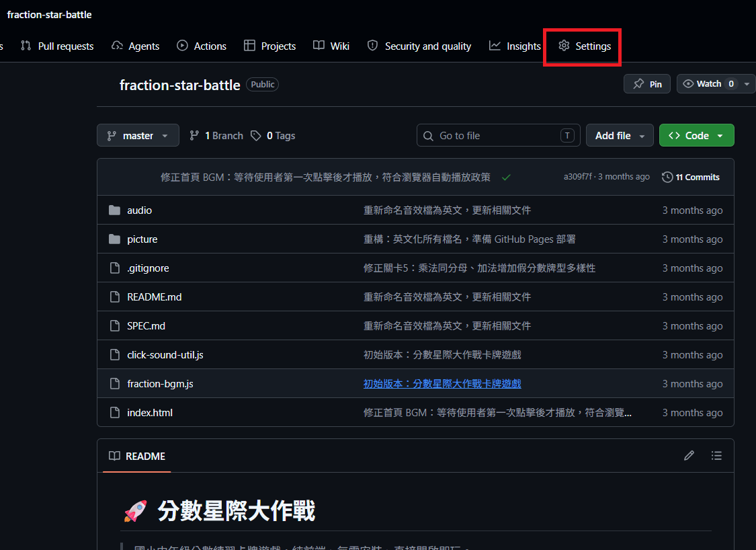The image size is (756, 550).
Task: Open the Pull requests tab
Action: 57,46
